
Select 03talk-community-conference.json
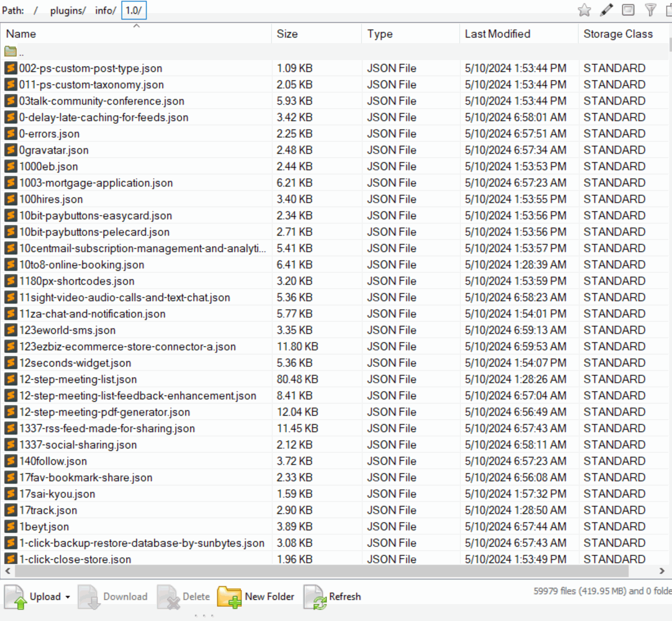101,101
